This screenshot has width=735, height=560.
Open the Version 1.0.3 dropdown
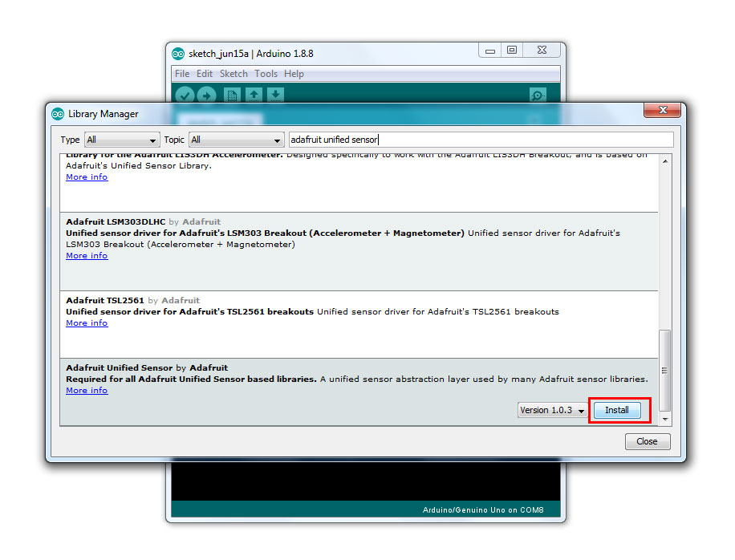coord(552,410)
